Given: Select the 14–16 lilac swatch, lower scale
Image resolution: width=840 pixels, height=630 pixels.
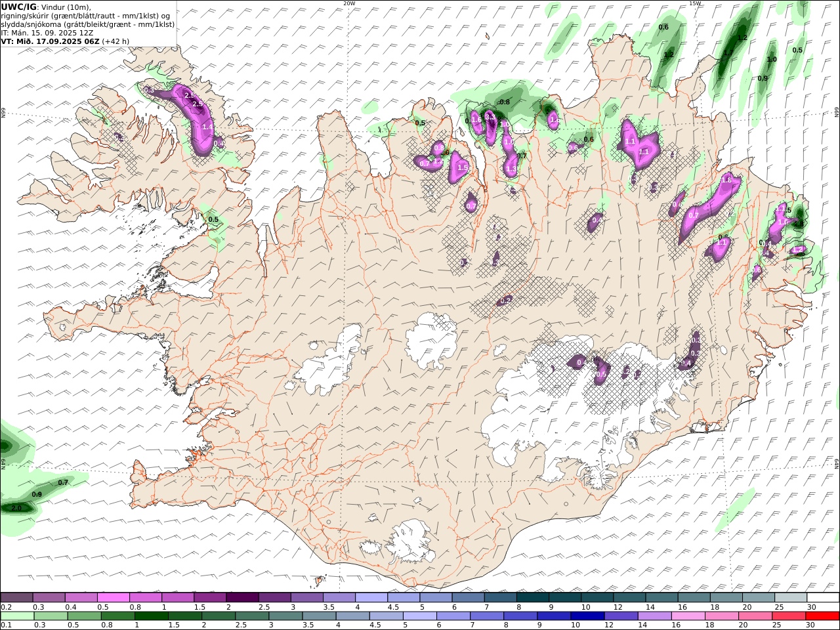Looking at the screenshot, I should pos(654,616).
